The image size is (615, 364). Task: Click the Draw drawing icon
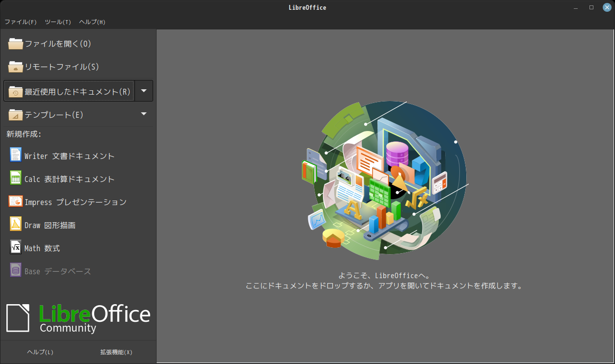point(16,224)
